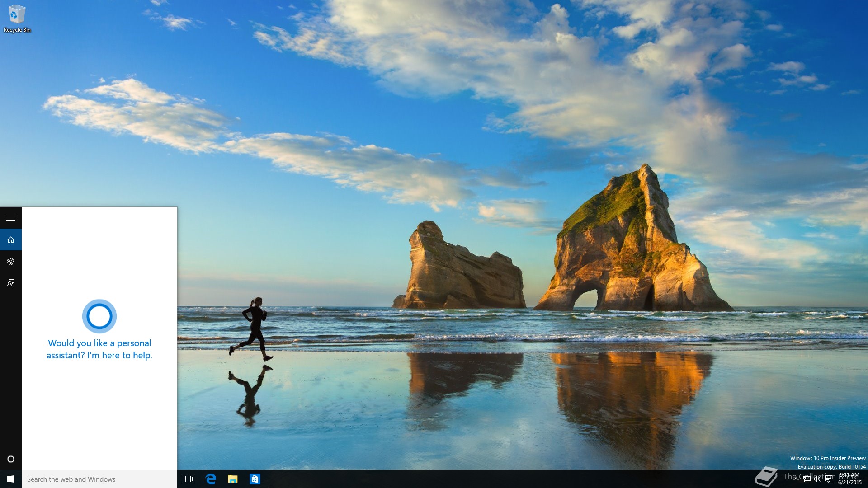868x488 pixels.
Task: Expand the Cortana hamburger menu
Action: tap(11, 218)
